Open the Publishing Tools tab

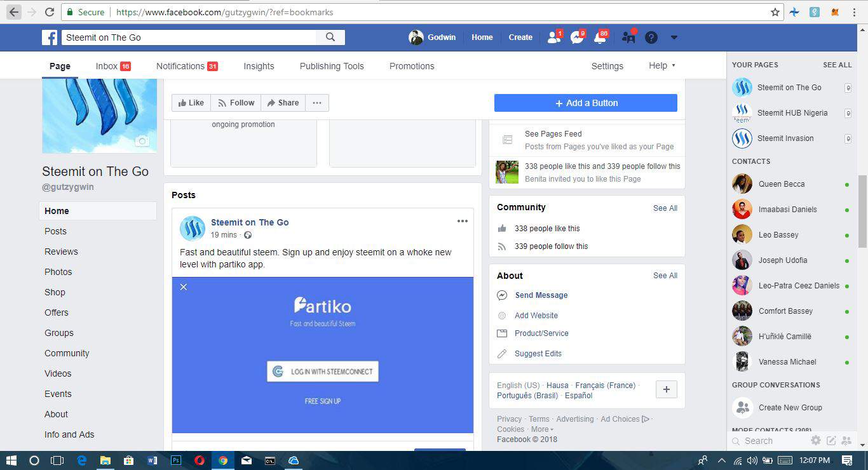332,66
